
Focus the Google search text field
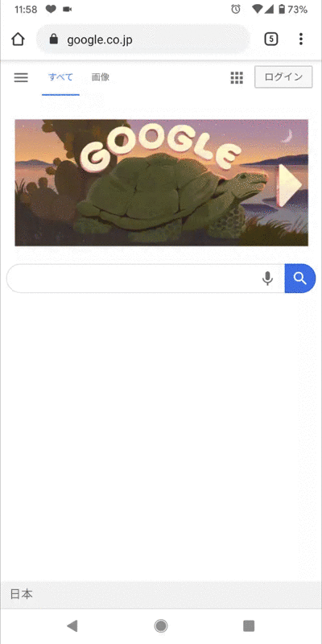134,279
